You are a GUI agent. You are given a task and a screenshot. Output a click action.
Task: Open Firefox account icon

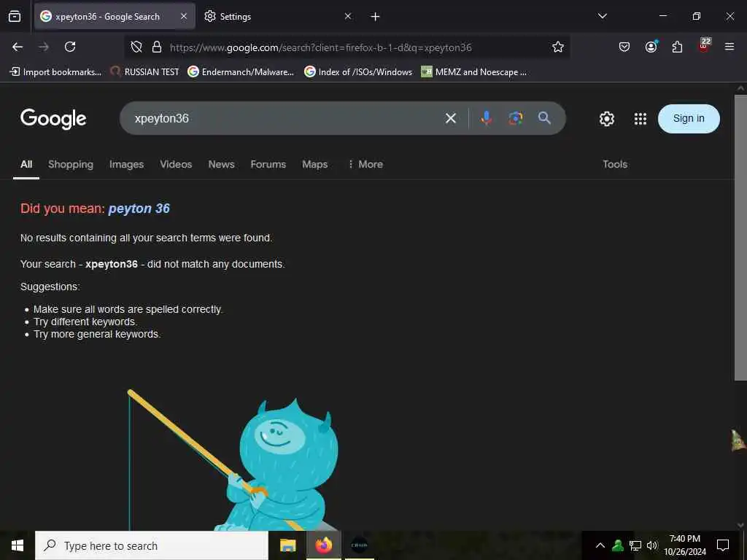pyautogui.click(x=651, y=47)
